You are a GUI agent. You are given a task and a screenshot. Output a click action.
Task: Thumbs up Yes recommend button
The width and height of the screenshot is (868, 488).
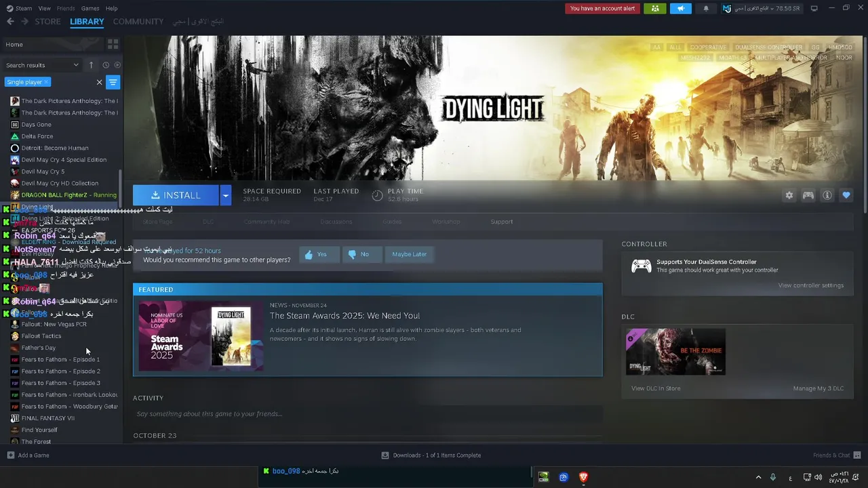(x=319, y=254)
